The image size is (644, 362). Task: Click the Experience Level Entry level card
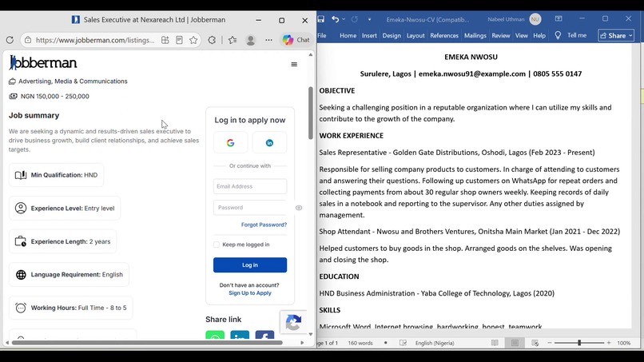[x=65, y=209]
